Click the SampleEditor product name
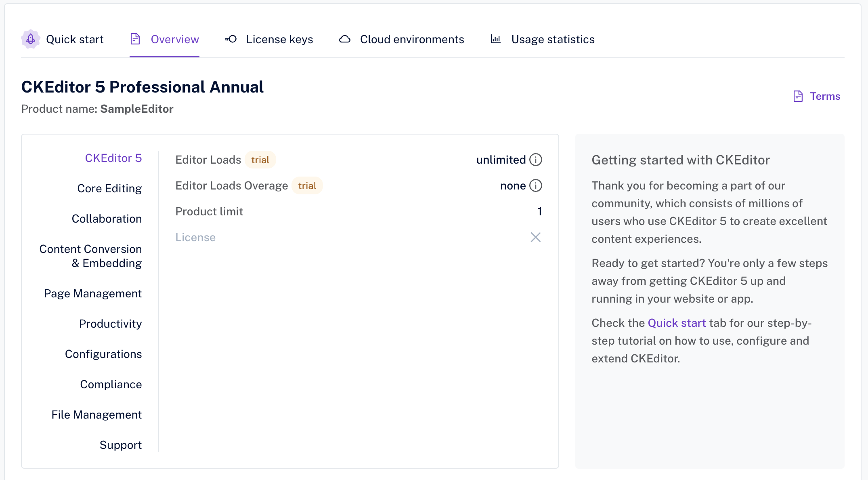The height and width of the screenshot is (480, 868). coord(137,109)
